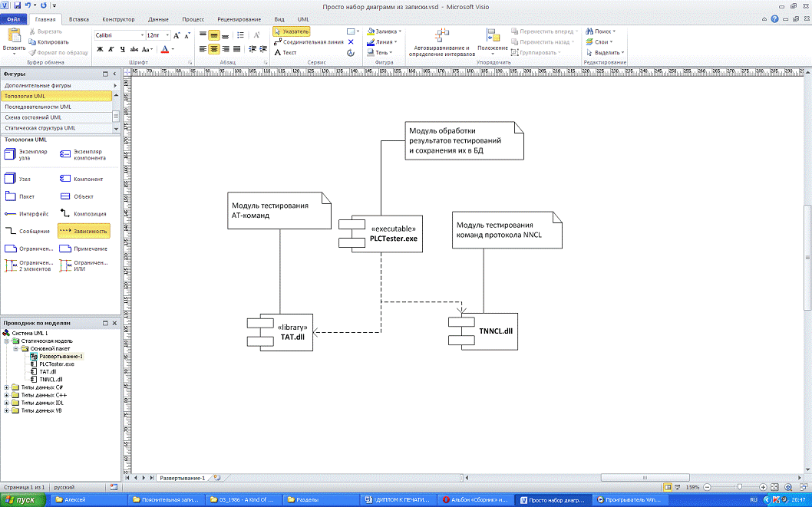The width and height of the screenshot is (812, 507).
Task: Toggle bold formatting (Ж)
Action: point(101,49)
